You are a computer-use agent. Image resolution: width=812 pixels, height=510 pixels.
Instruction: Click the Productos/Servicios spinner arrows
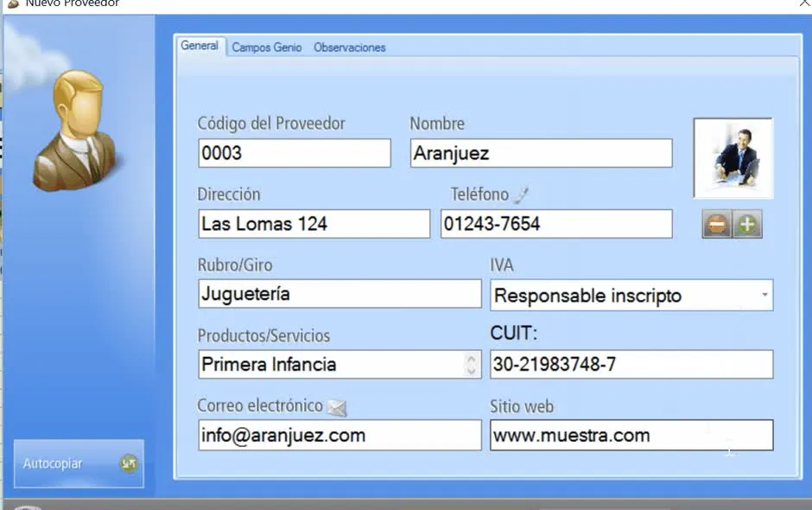coord(471,364)
